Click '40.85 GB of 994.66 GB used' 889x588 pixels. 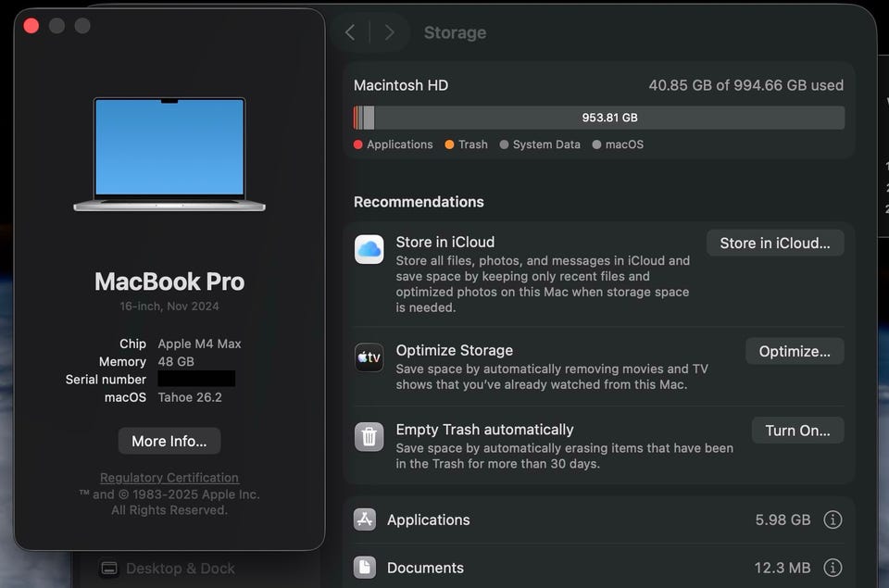click(746, 85)
